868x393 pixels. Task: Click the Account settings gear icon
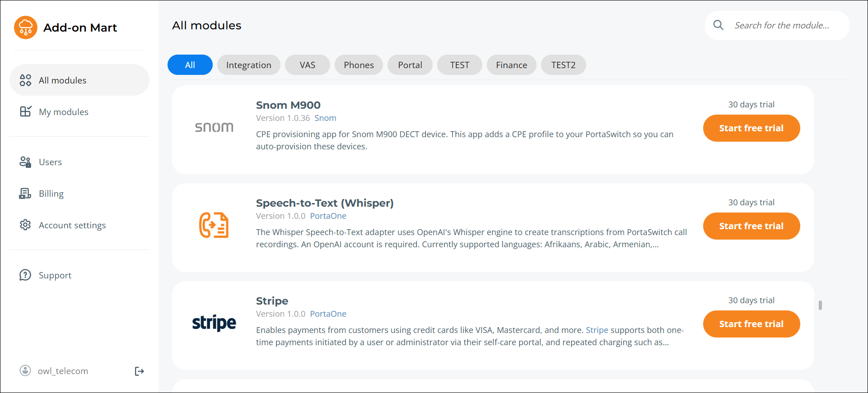point(25,225)
